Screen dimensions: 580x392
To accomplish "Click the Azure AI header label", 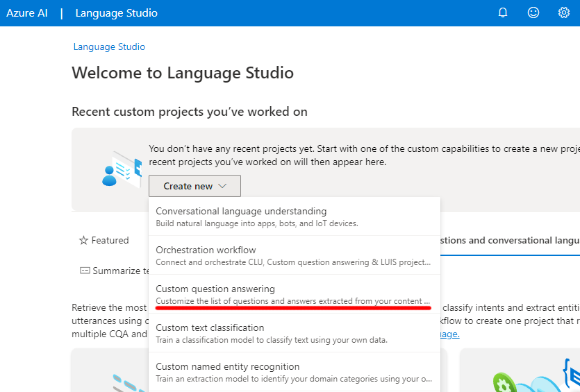I will pos(27,13).
